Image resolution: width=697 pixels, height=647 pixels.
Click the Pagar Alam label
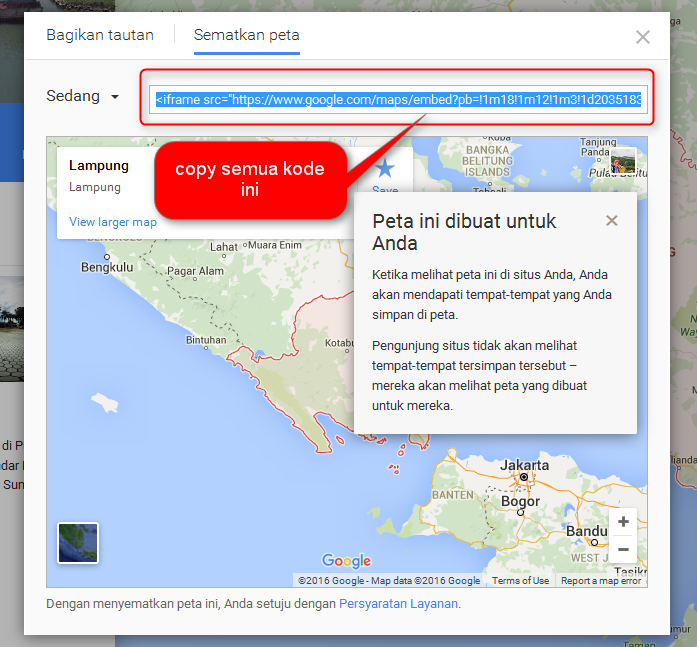pos(195,271)
